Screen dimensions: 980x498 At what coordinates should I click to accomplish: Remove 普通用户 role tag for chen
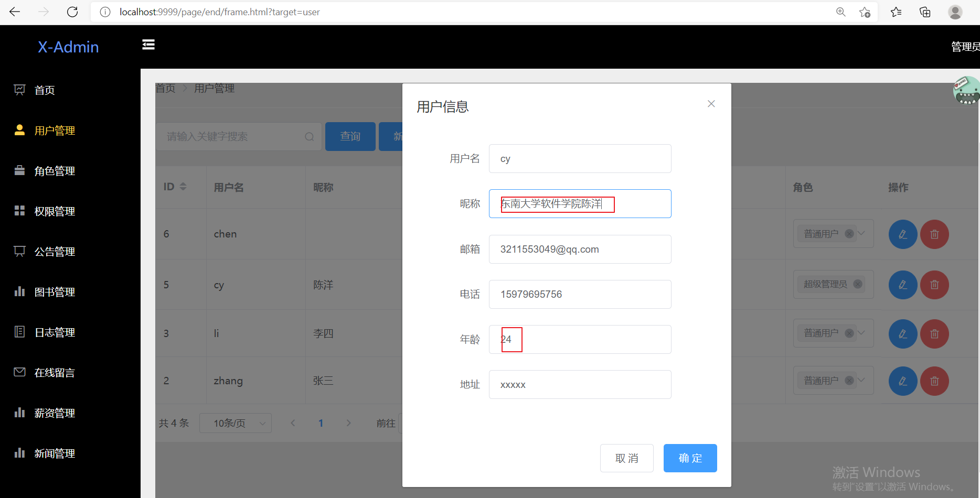pyautogui.click(x=849, y=234)
